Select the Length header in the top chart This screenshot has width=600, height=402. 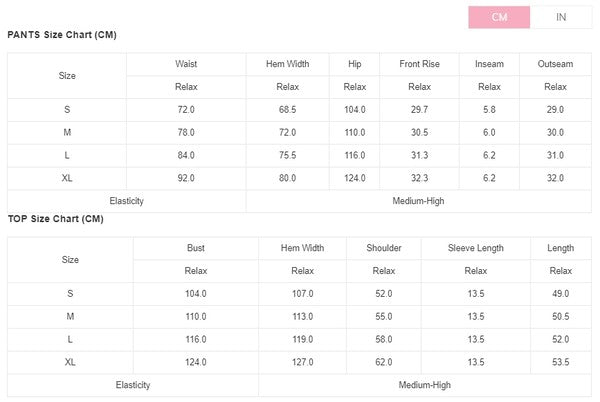coord(560,248)
